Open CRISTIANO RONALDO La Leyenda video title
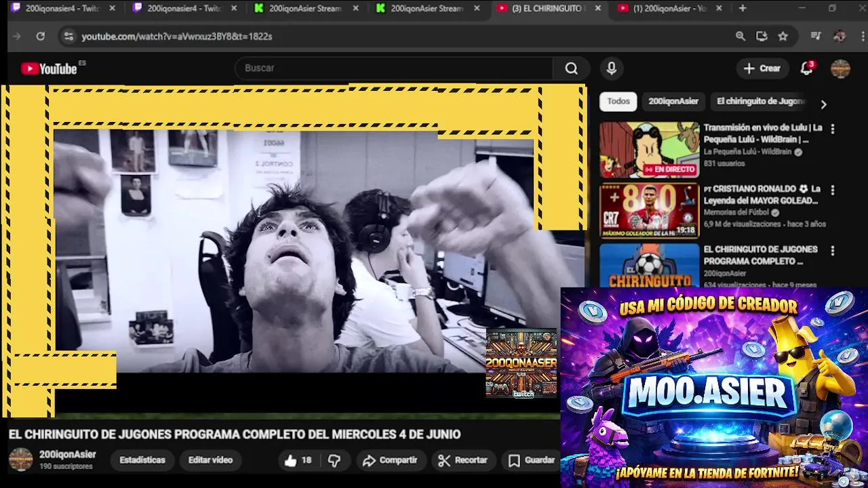 (x=763, y=195)
